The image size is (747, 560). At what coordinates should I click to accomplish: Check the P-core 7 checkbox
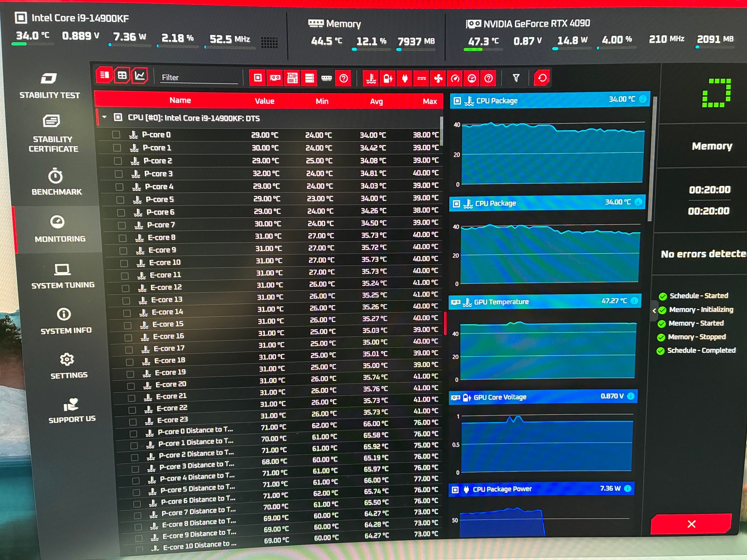[x=122, y=225]
